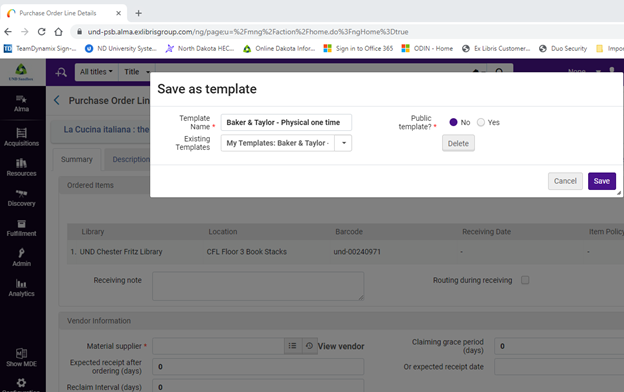This screenshot has height=392, width=624.
Task: Open the Admin sidebar icon
Action: [21, 257]
